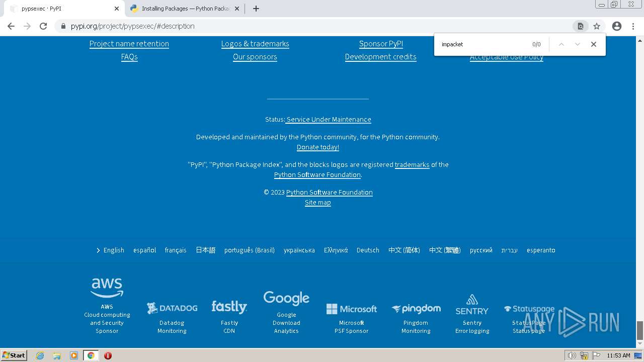Click the Donate today! link
The height and width of the screenshot is (362, 644).
[x=318, y=147]
